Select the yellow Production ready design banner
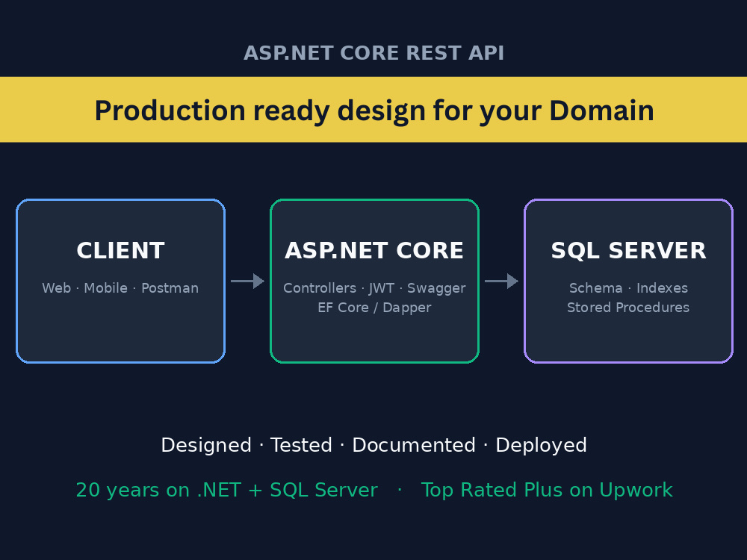This screenshot has width=747, height=560. tap(373, 110)
